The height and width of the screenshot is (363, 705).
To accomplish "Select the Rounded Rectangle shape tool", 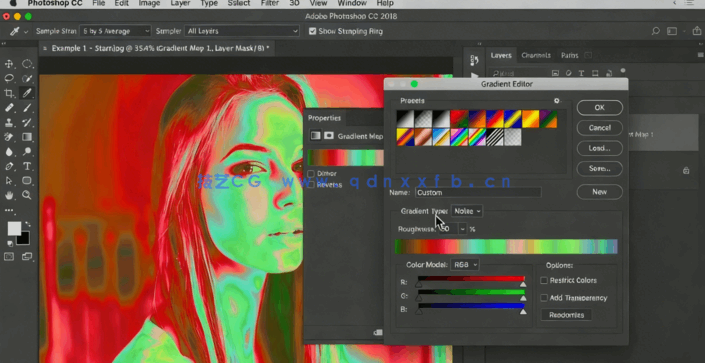I will click(x=27, y=181).
